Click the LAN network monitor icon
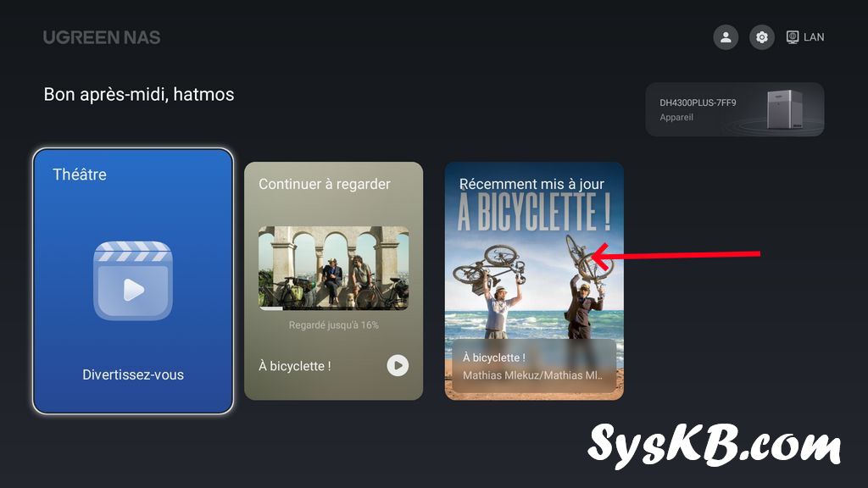This screenshot has height=488, width=868. tap(793, 37)
